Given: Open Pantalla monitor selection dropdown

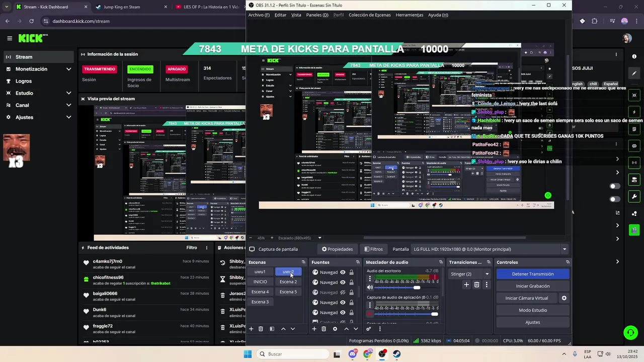Looking at the screenshot, I should coord(490,249).
